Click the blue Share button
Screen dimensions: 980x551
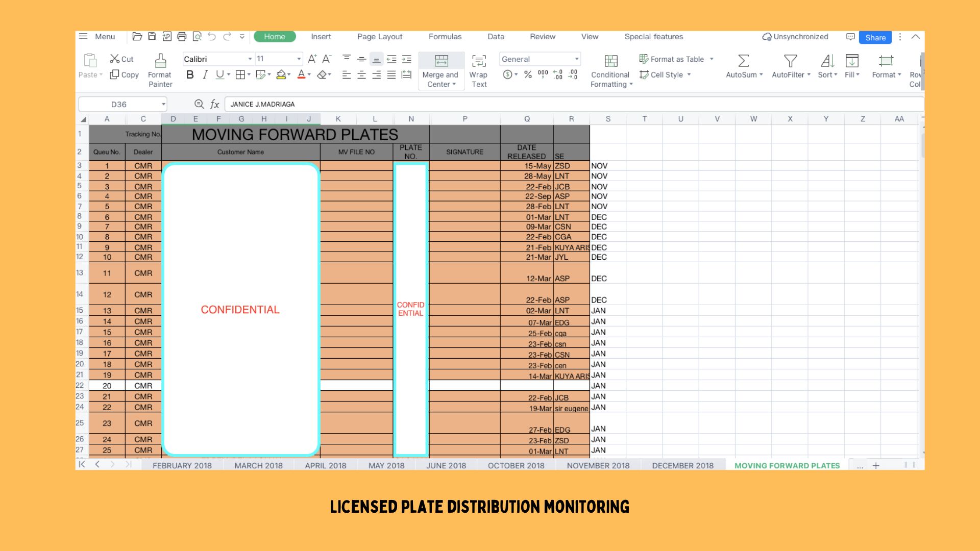pyautogui.click(x=875, y=37)
